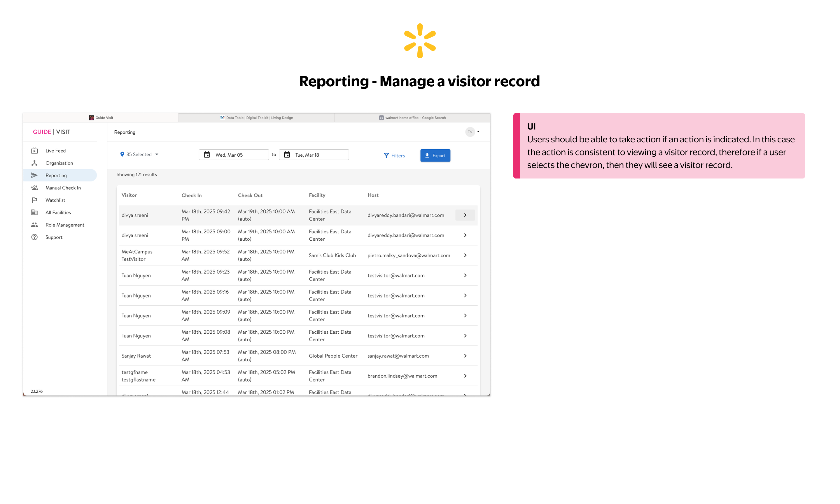
Task: Open the Support page
Action: point(60,237)
